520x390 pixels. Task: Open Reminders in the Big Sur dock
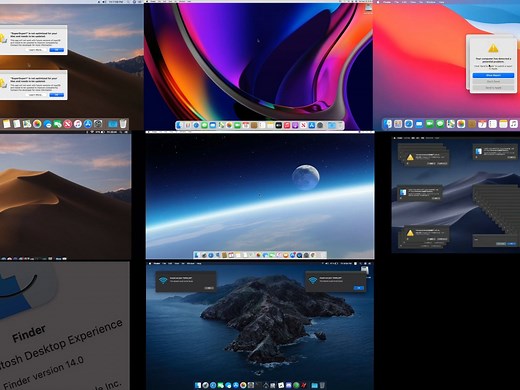[493, 124]
